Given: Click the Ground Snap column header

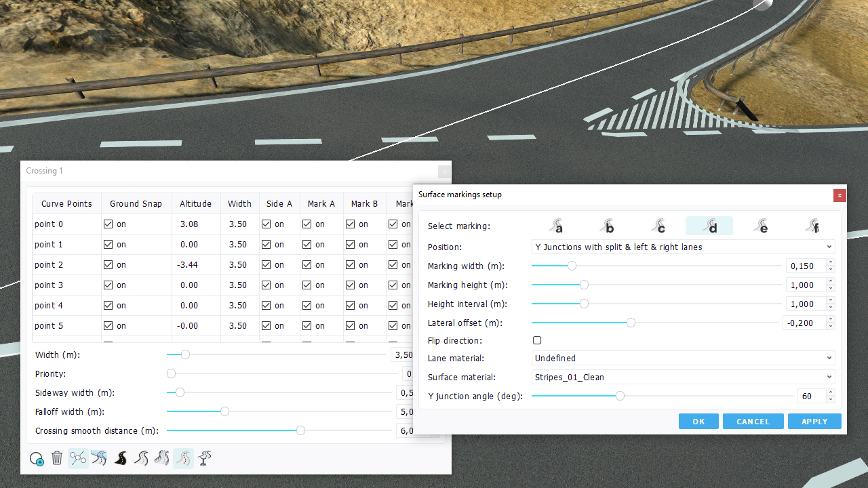Looking at the screenshot, I should (x=136, y=203).
